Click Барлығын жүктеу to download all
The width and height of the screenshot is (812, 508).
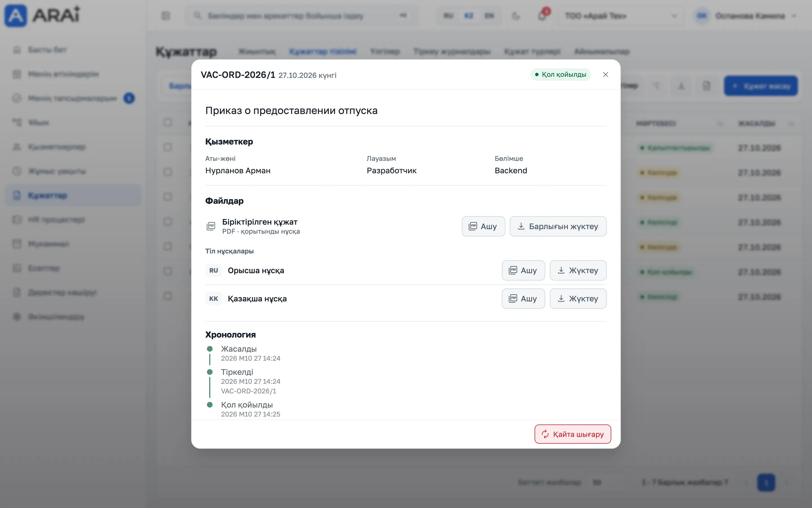(x=558, y=226)
